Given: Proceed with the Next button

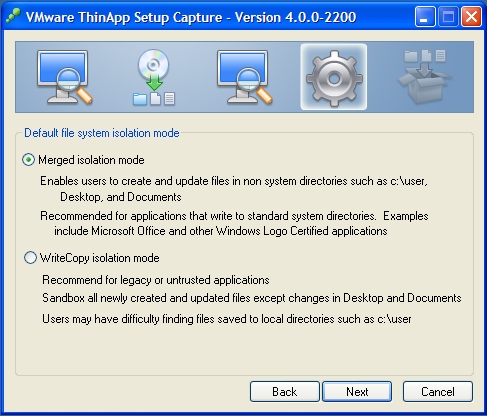Looking at the screenshot, I should click(357, 392).
